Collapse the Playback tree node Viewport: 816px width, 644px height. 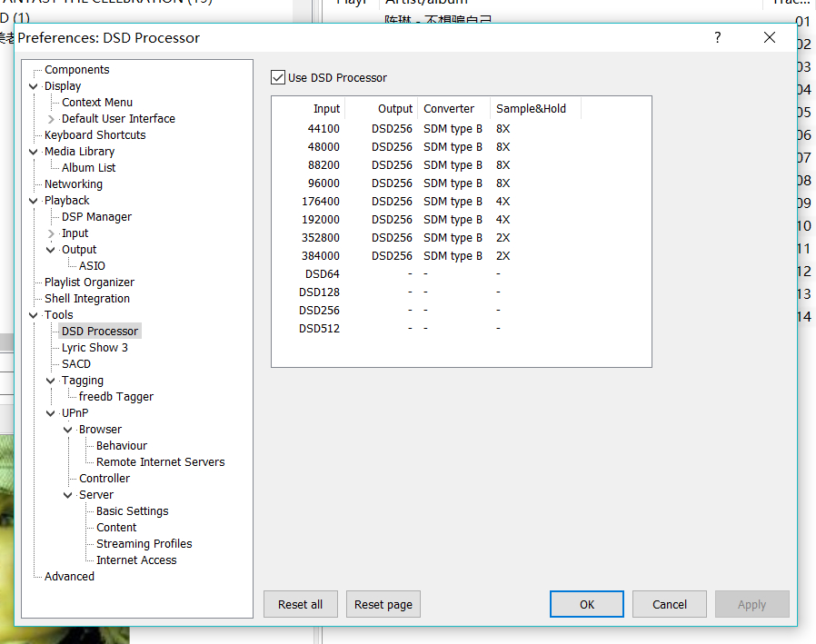(34, 201)
